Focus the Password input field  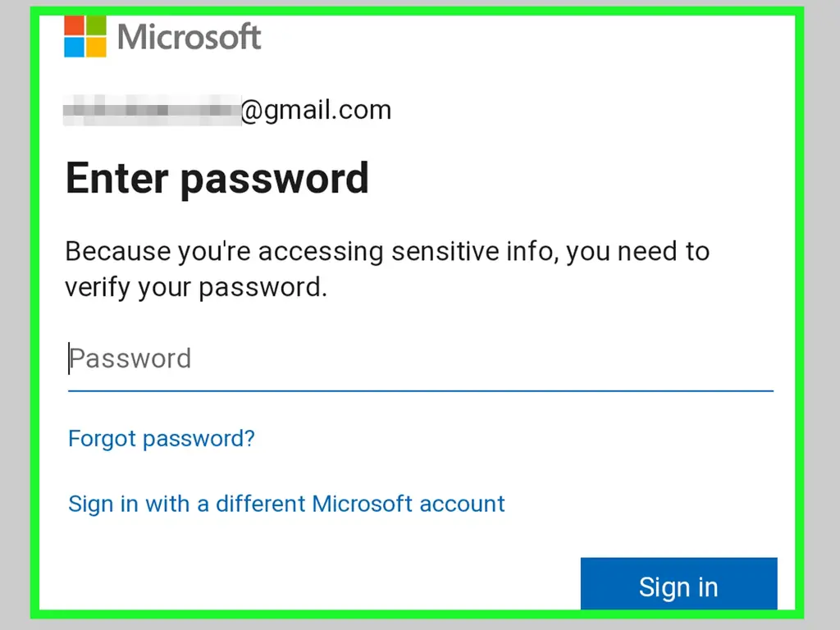click(421, 359)
